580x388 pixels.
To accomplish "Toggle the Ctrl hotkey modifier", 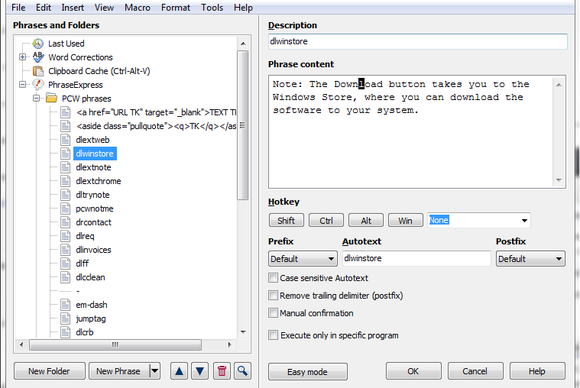I will click(x=326, y=220).
